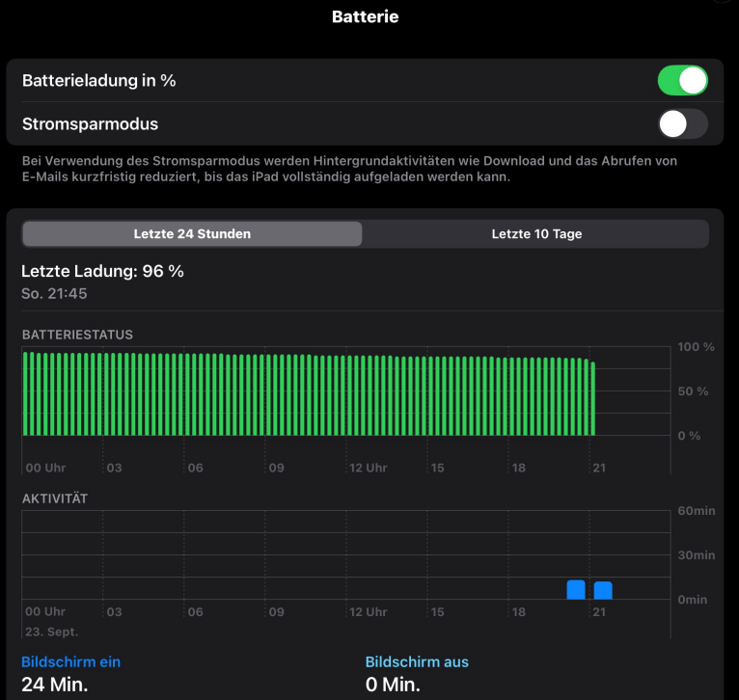Tap the first blue activity bar

click(x=576, y=590)
